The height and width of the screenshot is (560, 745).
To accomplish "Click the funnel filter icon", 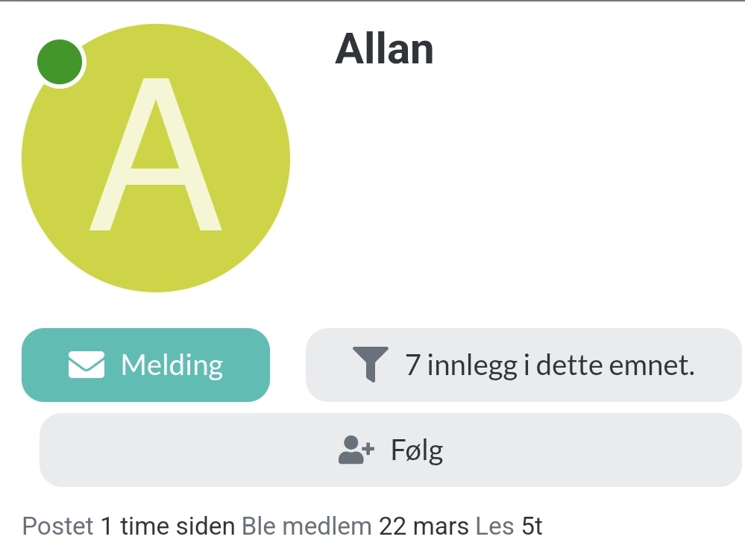I will (371, 365).
